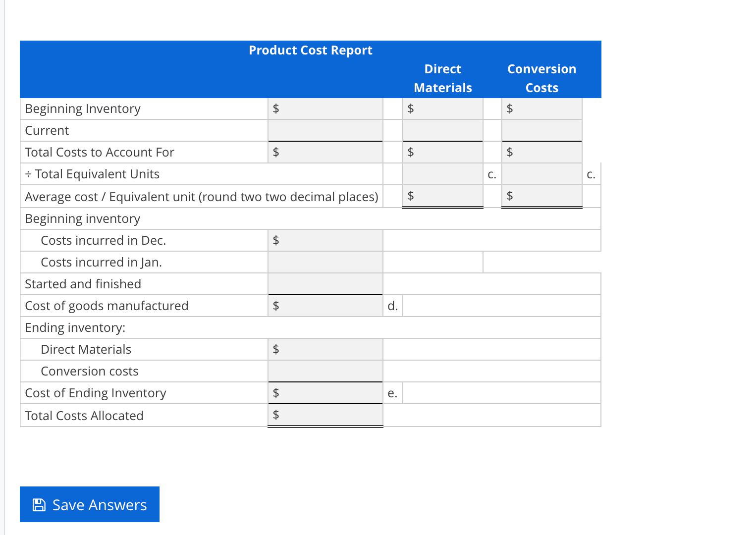Click the 'Costs incurred in Dec.' label

104,240
